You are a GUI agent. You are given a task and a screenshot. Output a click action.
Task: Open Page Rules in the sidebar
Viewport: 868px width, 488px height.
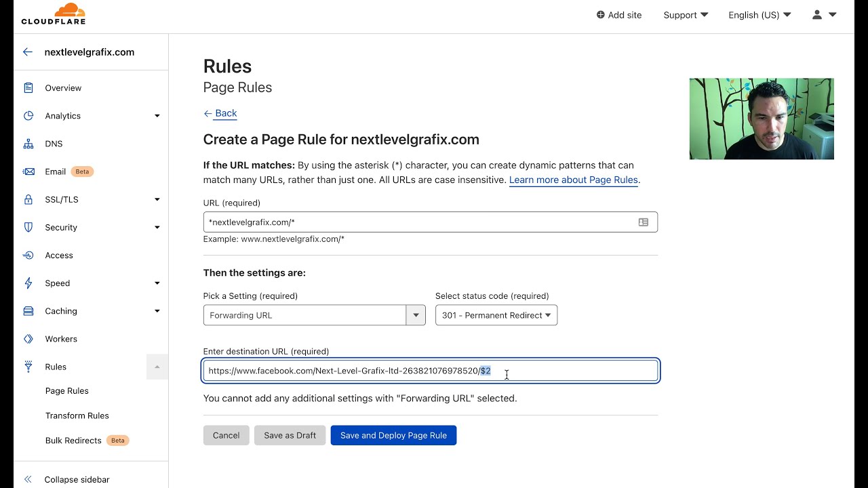tap(67, 391)
